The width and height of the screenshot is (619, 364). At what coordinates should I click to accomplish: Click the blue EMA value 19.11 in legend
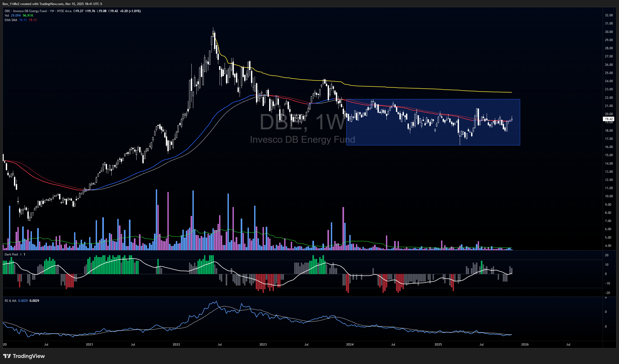coord(23,20)
